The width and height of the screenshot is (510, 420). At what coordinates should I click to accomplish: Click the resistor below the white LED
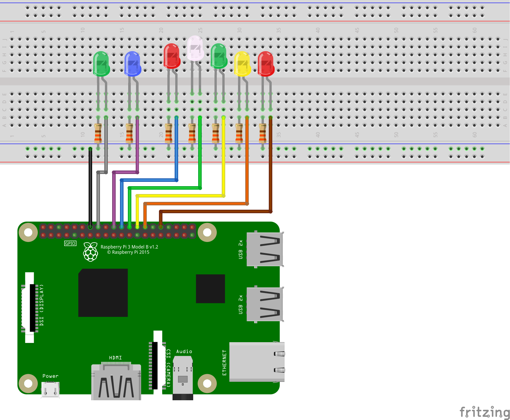(x=192, y=133)
